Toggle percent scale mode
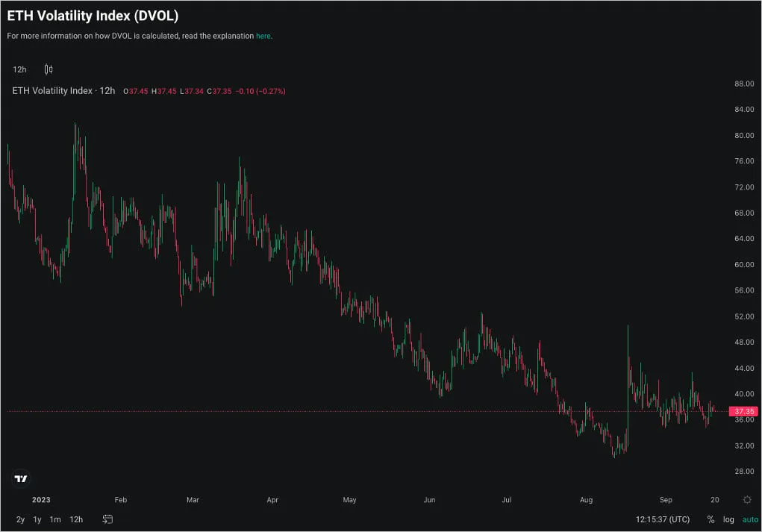 [x=711, y=519]
